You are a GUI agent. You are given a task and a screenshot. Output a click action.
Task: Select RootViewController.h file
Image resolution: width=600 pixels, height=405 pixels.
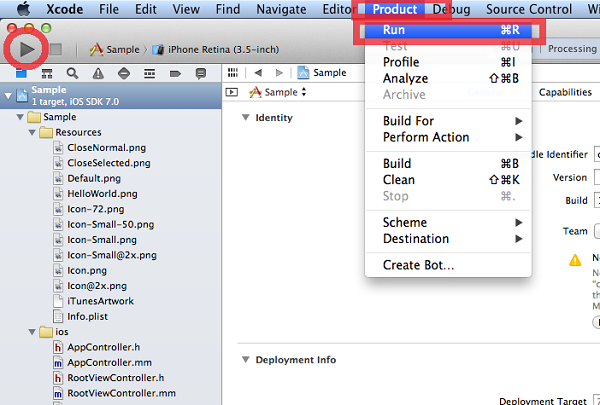click(116, 378)
